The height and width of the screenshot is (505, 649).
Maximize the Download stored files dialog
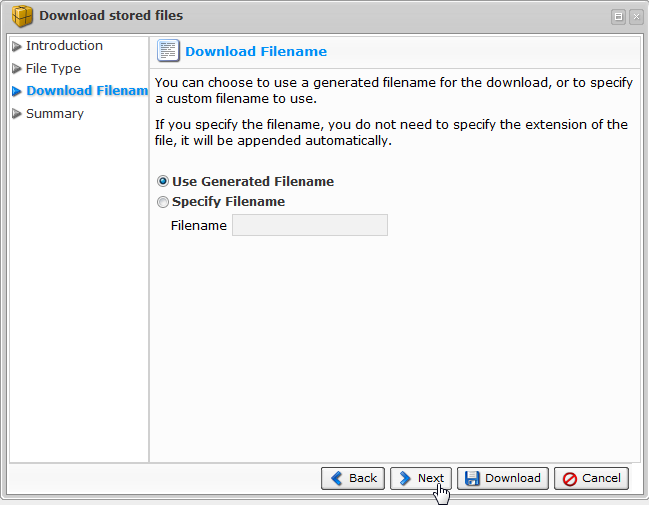[x=618, y=16]
